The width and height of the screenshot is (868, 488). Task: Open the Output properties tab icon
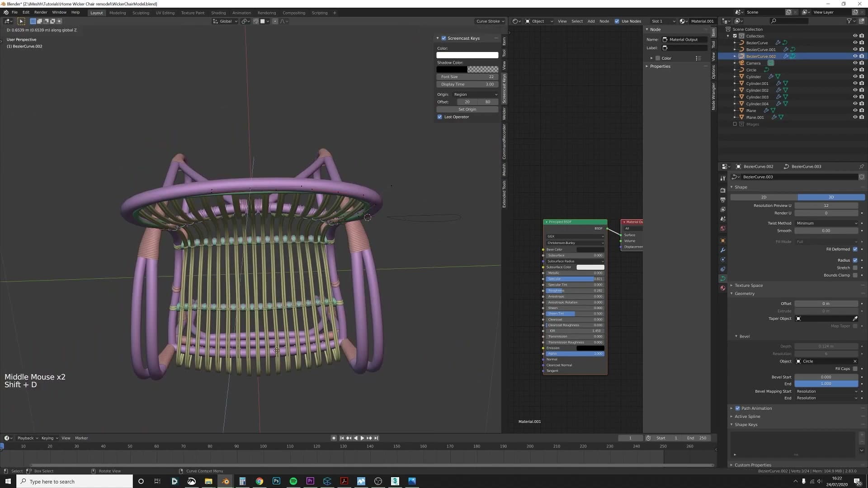(x=723, y=200)
